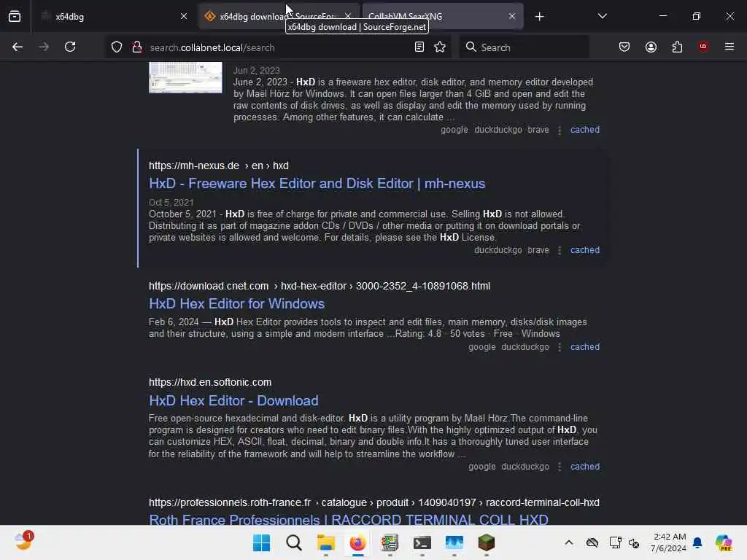Open cached link for cnet result
Screen dimensions: 747x560
(585, 346)
